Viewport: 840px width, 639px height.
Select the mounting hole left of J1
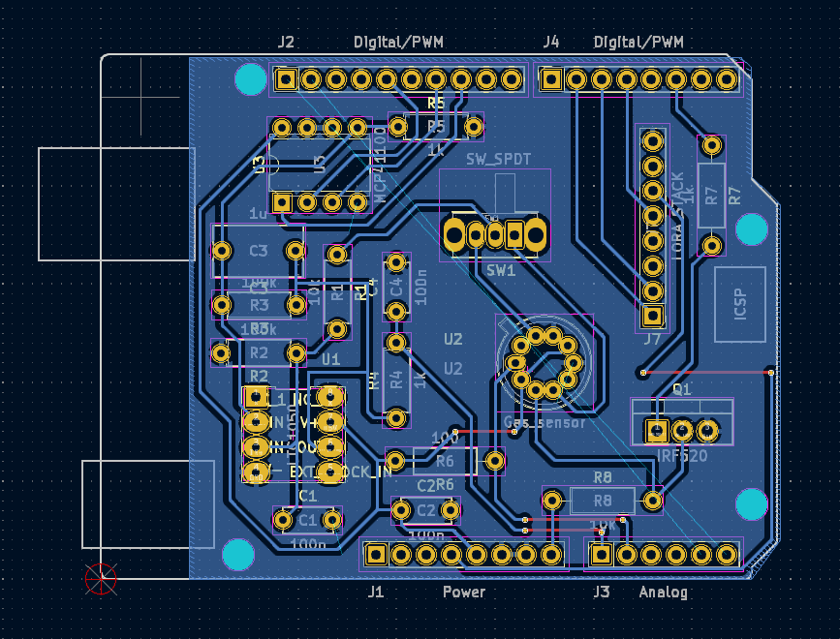(x=238, y=555)
